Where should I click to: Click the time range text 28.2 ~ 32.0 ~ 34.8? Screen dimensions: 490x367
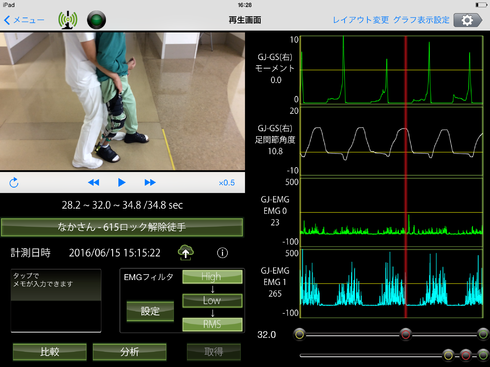click(x=101, y=205)
